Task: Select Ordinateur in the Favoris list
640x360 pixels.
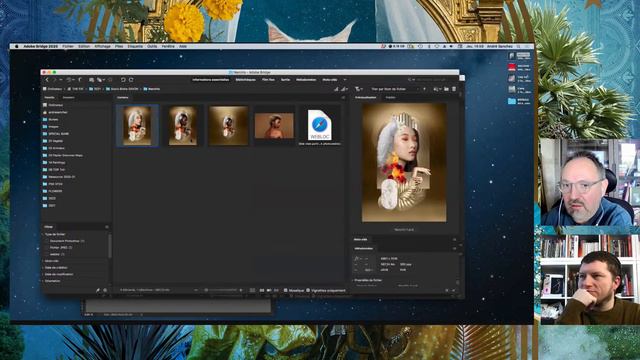Action: coord(53,105)
